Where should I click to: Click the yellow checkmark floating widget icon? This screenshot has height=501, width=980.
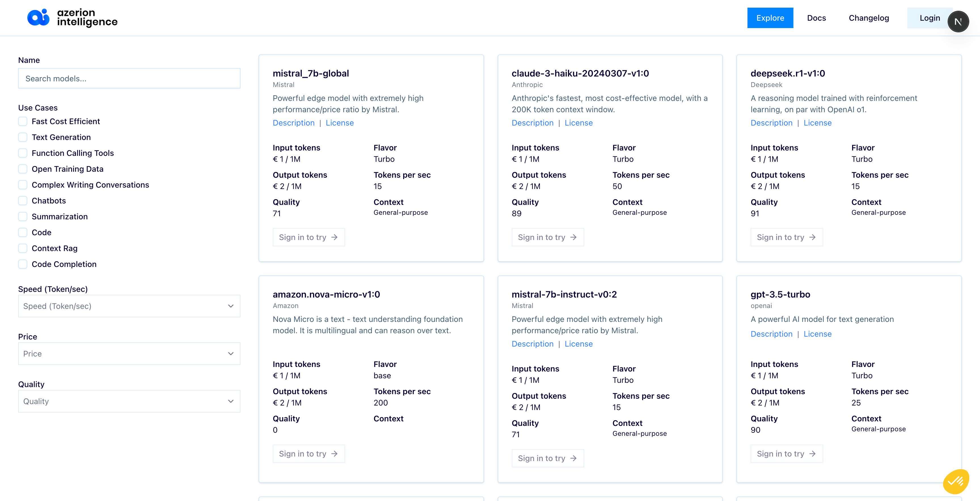pos(956,481)
